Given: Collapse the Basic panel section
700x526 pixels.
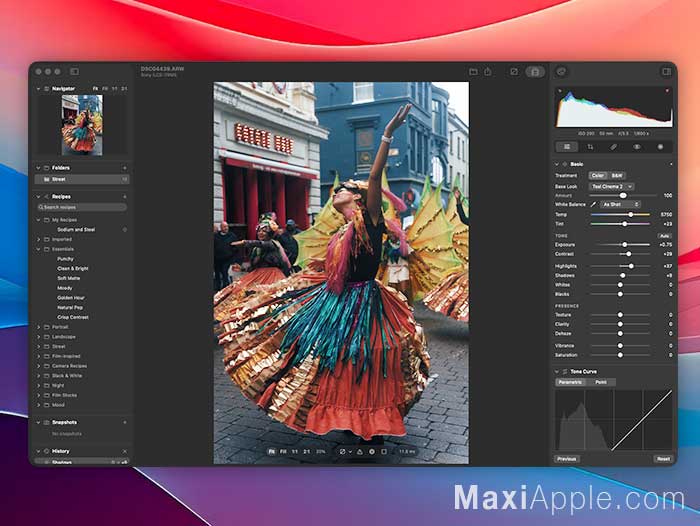Looking at the screenshot, I should tap(557, 164).
